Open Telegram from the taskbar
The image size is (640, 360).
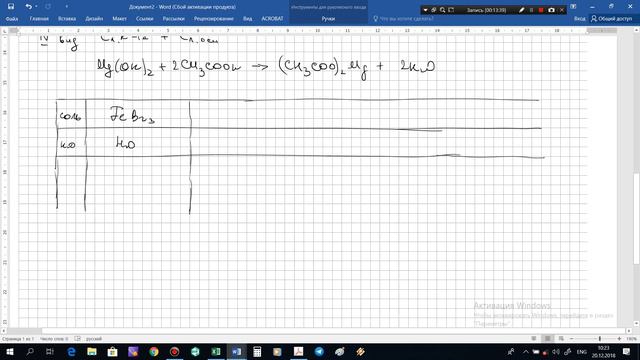[x=319, y=351]
